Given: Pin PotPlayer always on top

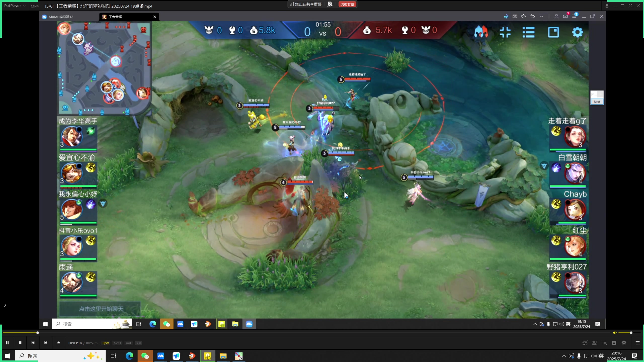Looking at the screenshot, I should [x=607, y=6].
